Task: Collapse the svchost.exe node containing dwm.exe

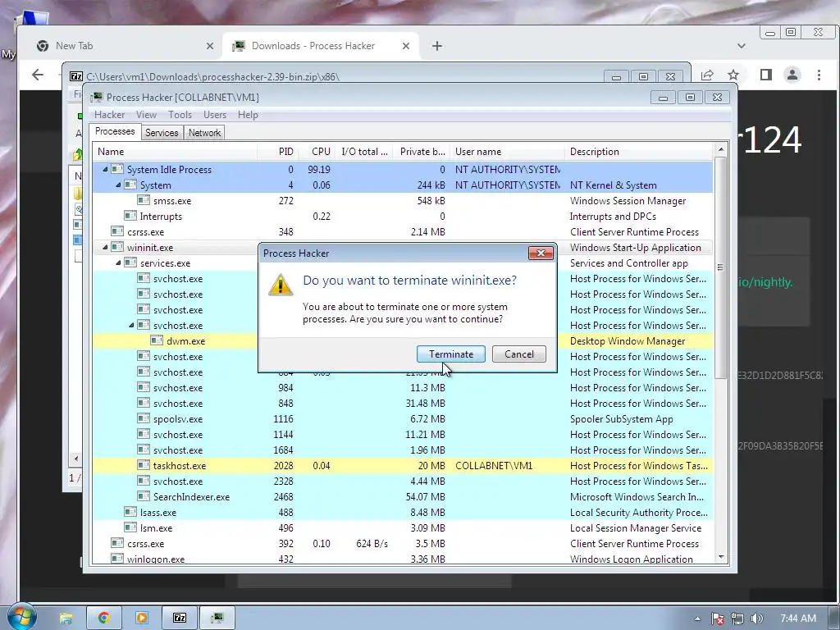Action: tap(131, 325)
